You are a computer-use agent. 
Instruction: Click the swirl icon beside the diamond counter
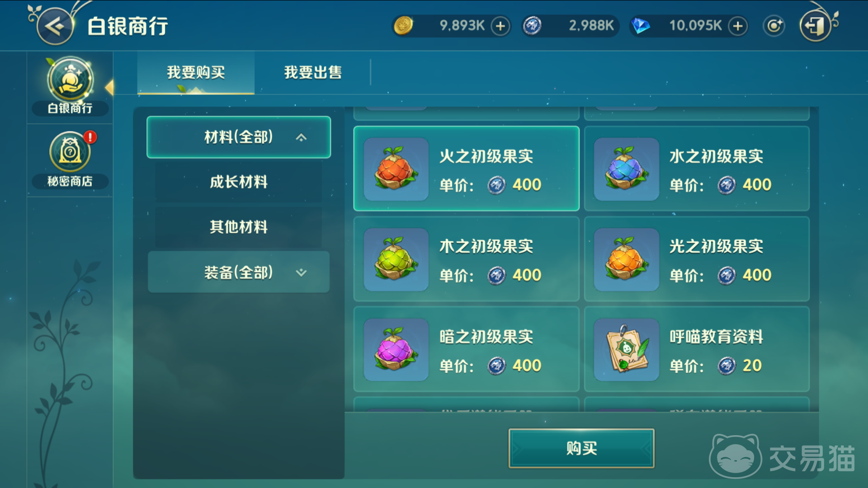(x=774, y=26)
